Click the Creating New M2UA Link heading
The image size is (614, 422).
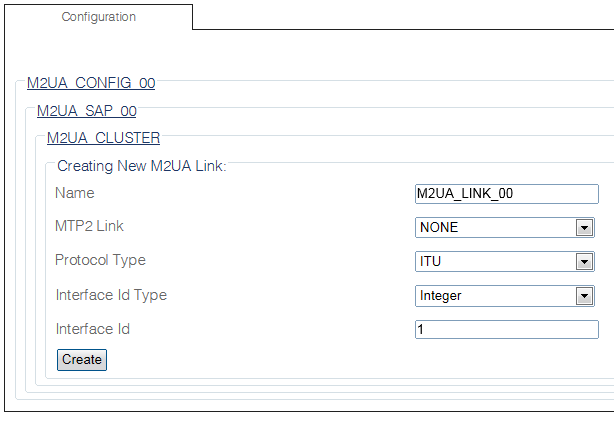tap(142, 166)
